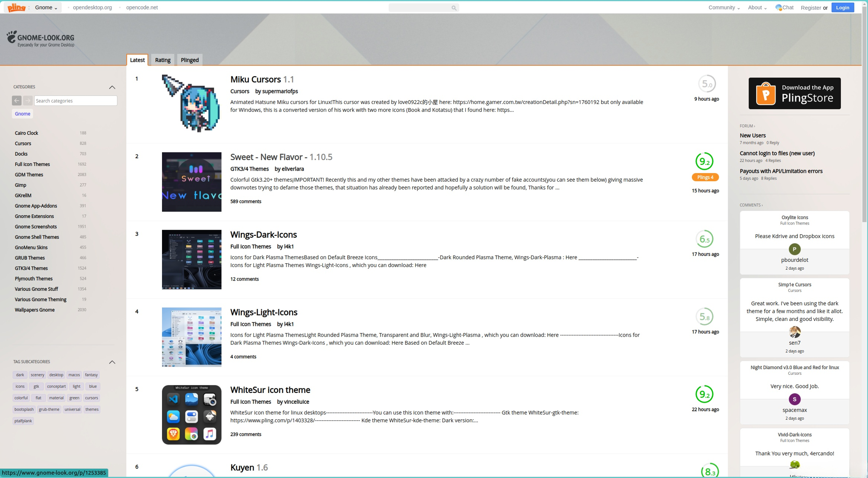Click the search magnifier icon in header

pyautogui.click(x=454, y=8)
